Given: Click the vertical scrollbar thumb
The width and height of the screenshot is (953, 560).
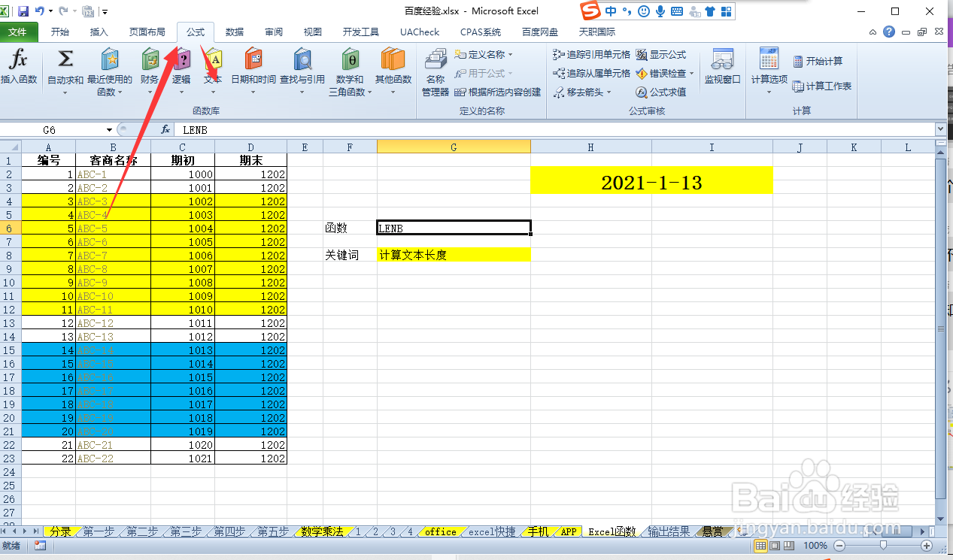Looking at the screenshot, I should pyautogui.click(x=940, y=328).
